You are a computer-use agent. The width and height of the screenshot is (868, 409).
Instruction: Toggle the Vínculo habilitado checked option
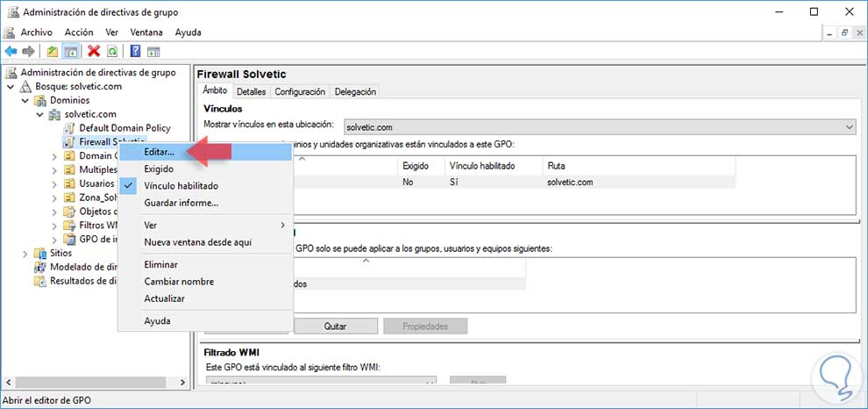coord(181,186)
